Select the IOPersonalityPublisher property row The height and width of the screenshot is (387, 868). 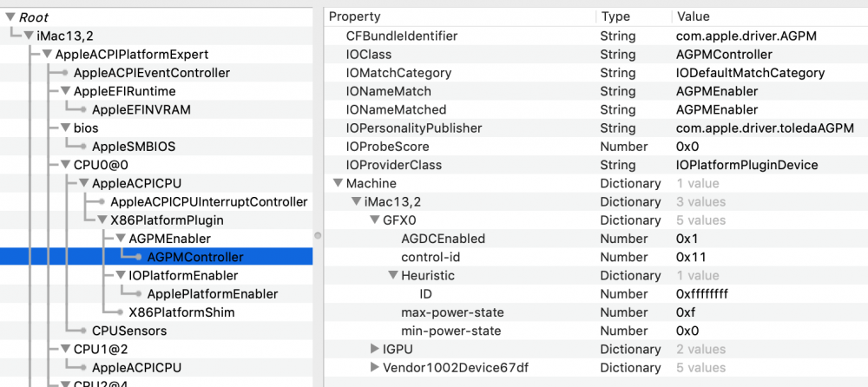tap(595, 128)
